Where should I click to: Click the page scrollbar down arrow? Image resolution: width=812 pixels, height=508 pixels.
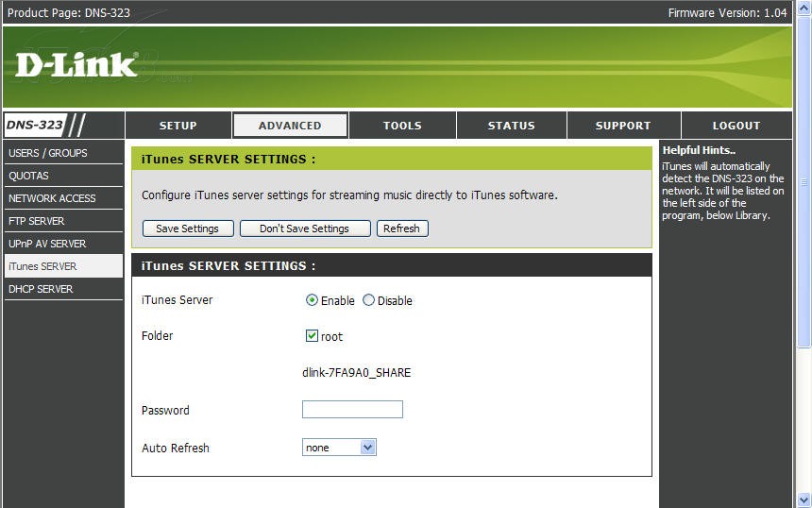(804, 500)
